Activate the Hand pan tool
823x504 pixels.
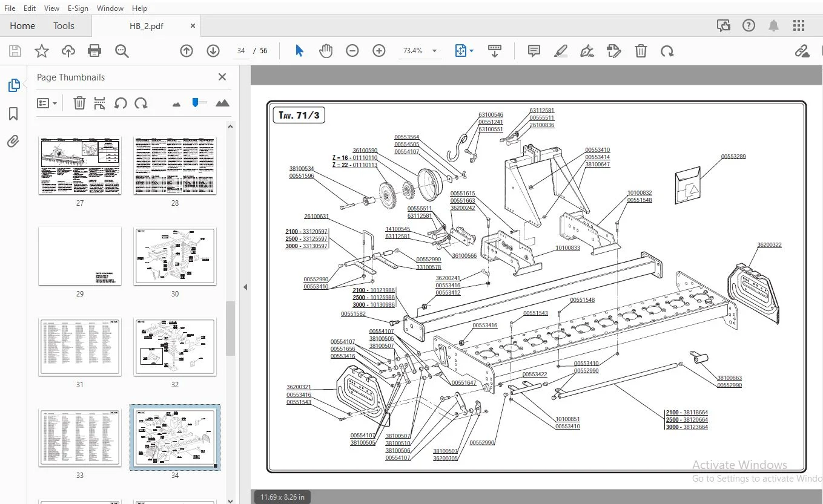point(326,51)
